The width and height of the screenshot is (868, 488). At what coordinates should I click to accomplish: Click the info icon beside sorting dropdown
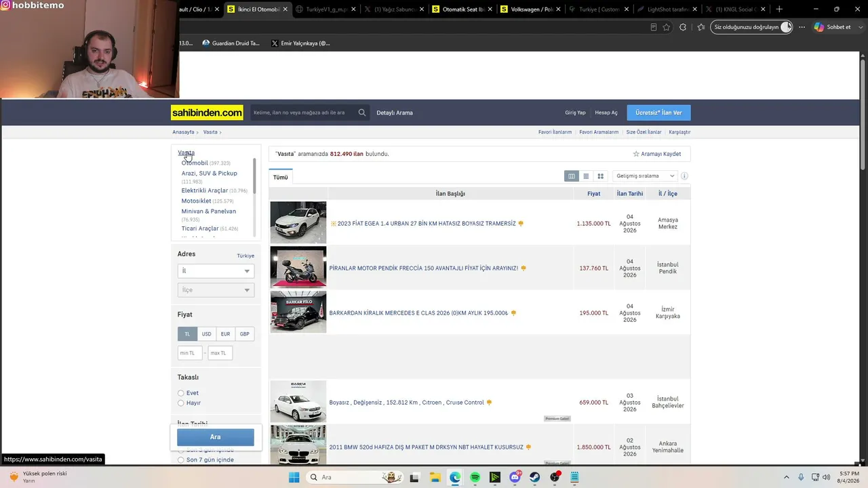coord(684,176)
